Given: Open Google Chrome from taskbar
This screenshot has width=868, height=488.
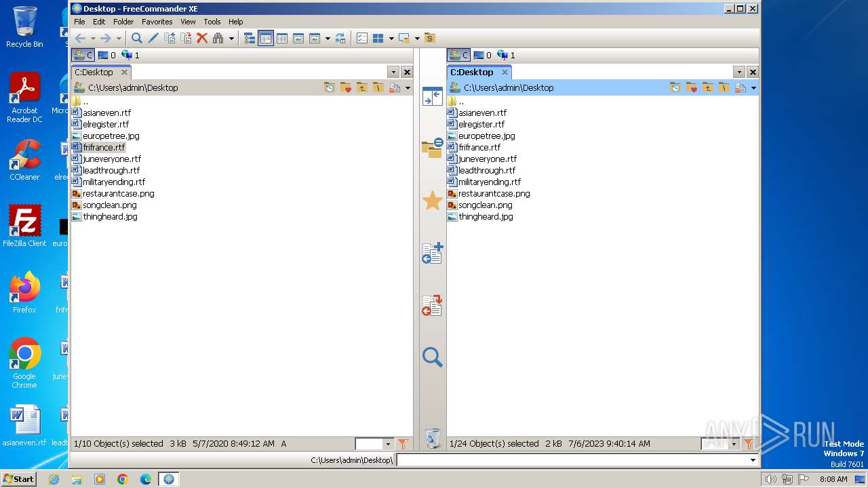Looking at the screenshot, I should point(123,479).
